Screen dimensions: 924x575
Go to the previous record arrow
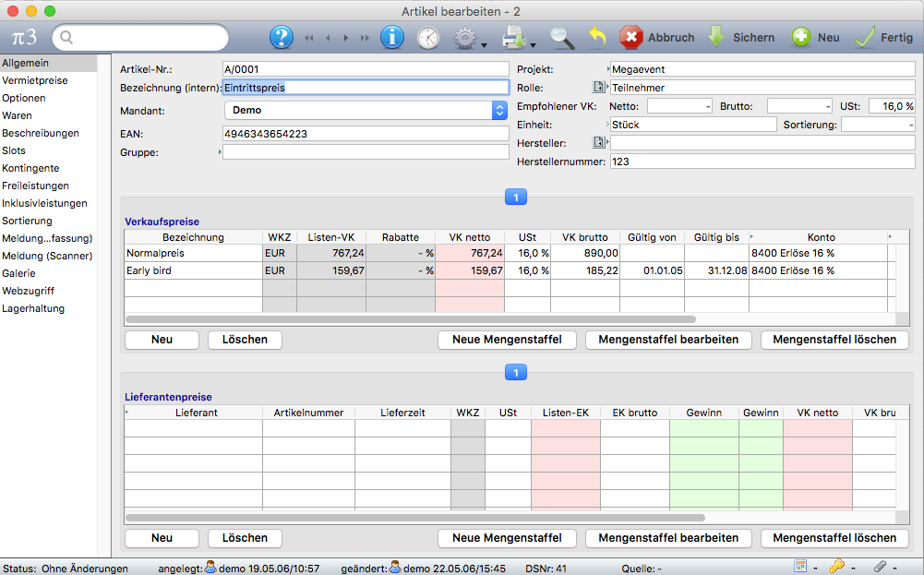(328, 38)
